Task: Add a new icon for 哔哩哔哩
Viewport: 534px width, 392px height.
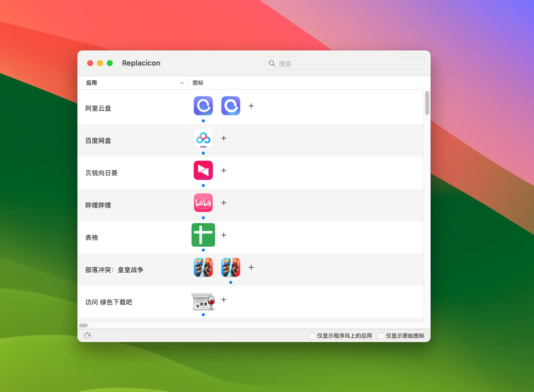Action: point(224,203)
